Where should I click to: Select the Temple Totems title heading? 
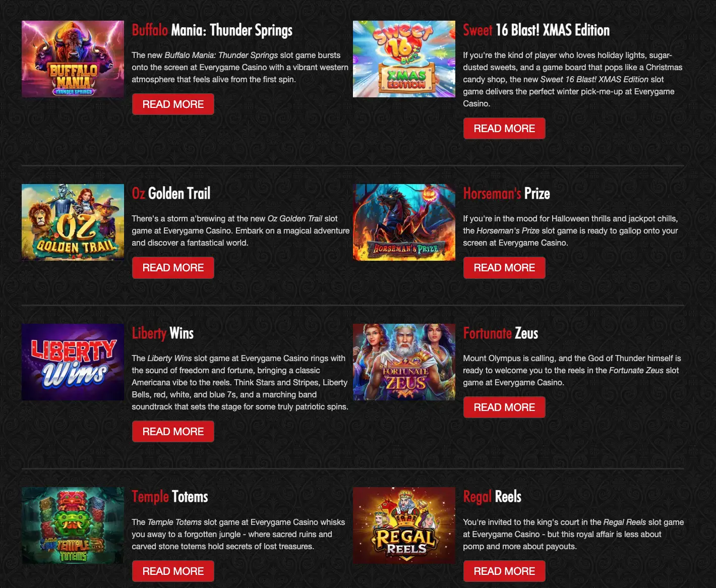[x=170, y=497]
